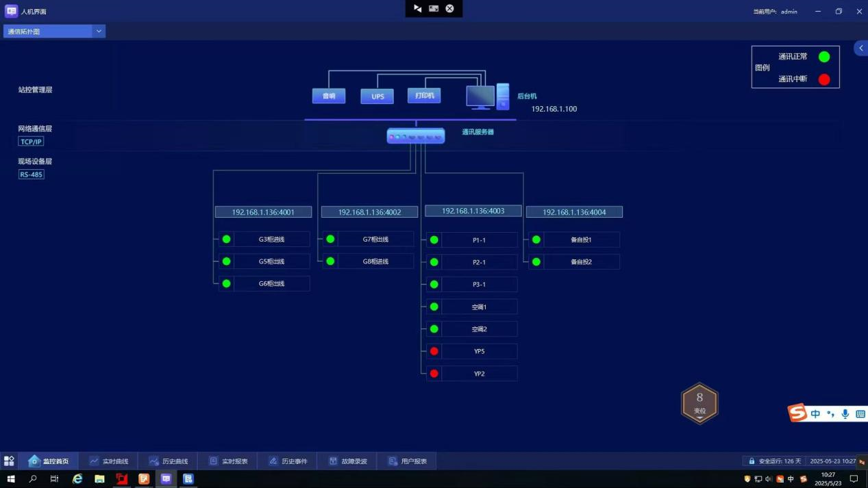The height and width of the screenshot is (488, 868).
Task: Click the red status indicator next to YP5
Action: pos(434,351)
